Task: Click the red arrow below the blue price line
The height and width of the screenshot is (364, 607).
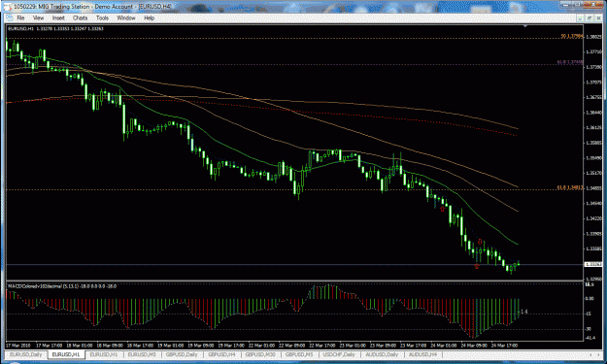Action: (477, 266)
